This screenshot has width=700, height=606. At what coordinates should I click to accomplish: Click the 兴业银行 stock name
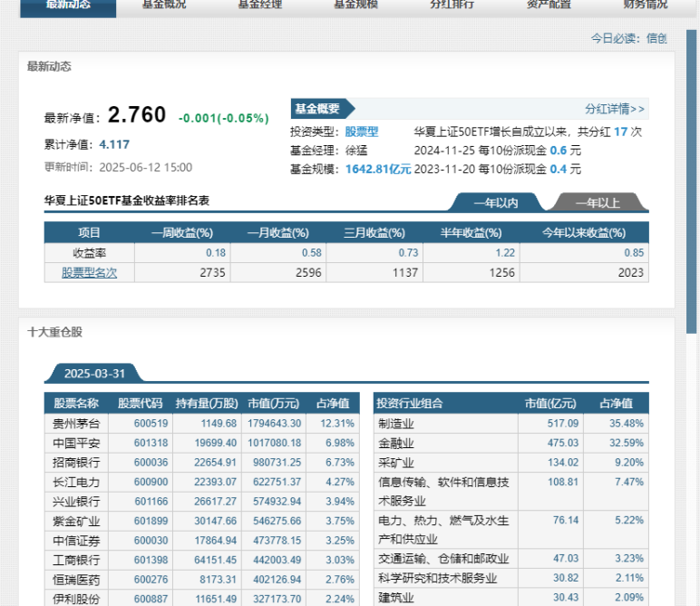(x=76, y=501)
